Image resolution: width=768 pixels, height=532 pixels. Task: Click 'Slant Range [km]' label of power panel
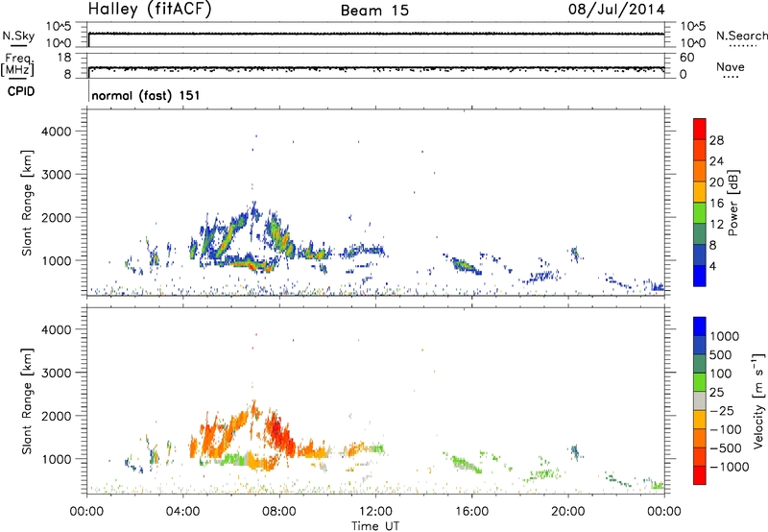coord(27,203)
